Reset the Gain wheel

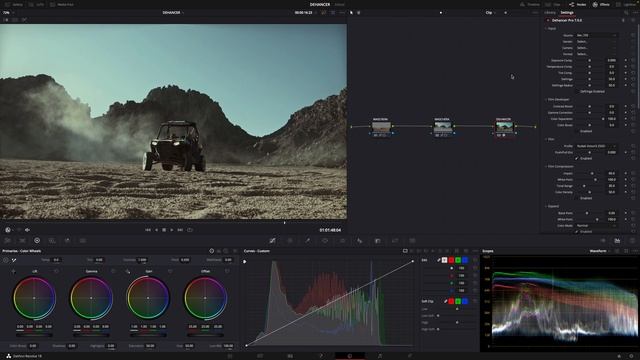pyautogui.click(x=170, y=271)
